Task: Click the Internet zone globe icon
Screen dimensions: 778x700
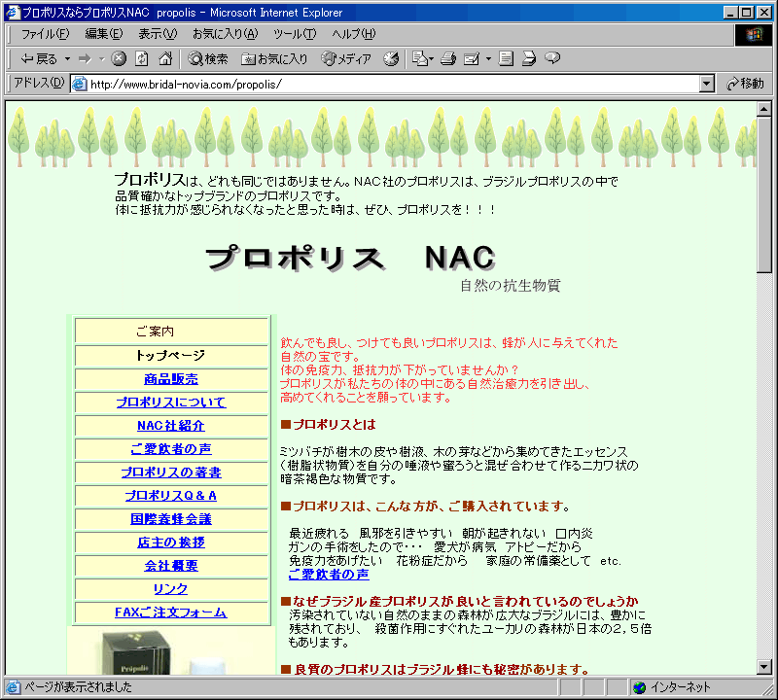Action: point(640,687)
